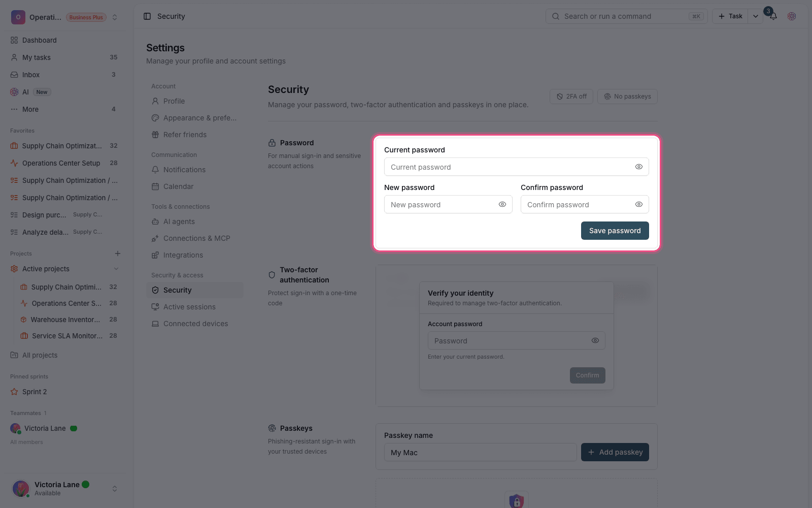
Task: Click the Confirm password input field
Action: click(x=585, y=204)
